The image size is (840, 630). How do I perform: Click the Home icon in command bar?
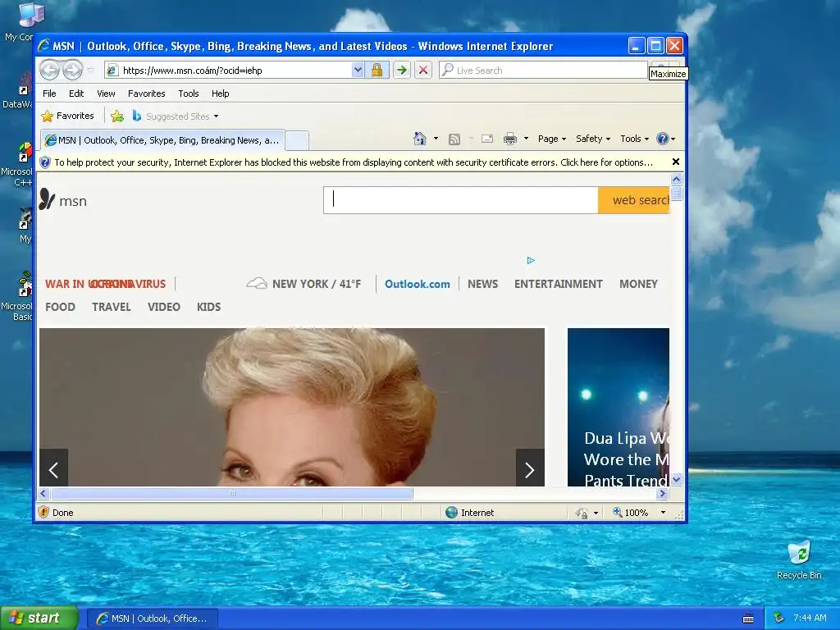pyautogui.click(x=420, y=139)
